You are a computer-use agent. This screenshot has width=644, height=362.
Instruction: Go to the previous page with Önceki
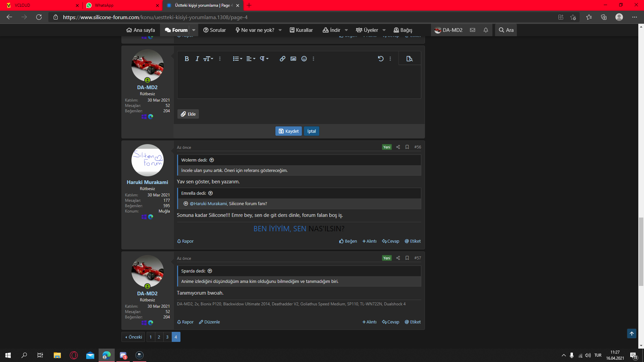point(133,337)
